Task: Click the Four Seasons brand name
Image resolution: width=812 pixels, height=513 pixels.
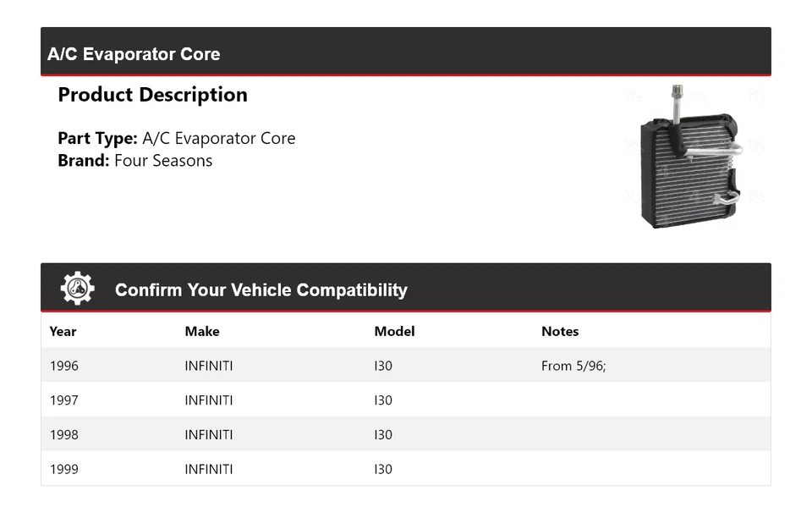Action: (x=163, y=161)
